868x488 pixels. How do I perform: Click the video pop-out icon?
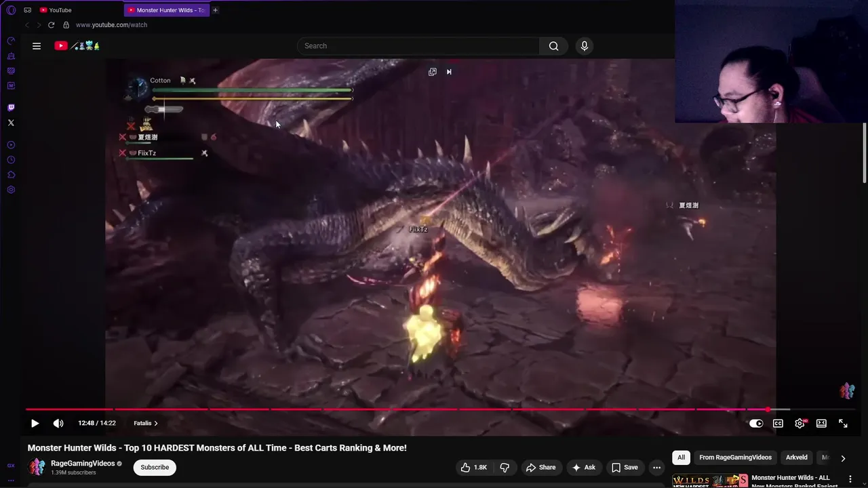pos(433,72)
